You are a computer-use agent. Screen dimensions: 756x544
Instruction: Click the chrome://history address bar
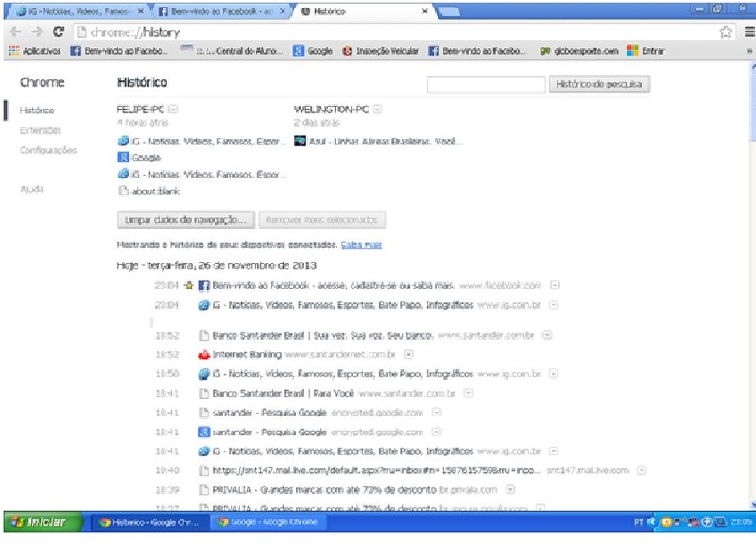pos(395,32)
